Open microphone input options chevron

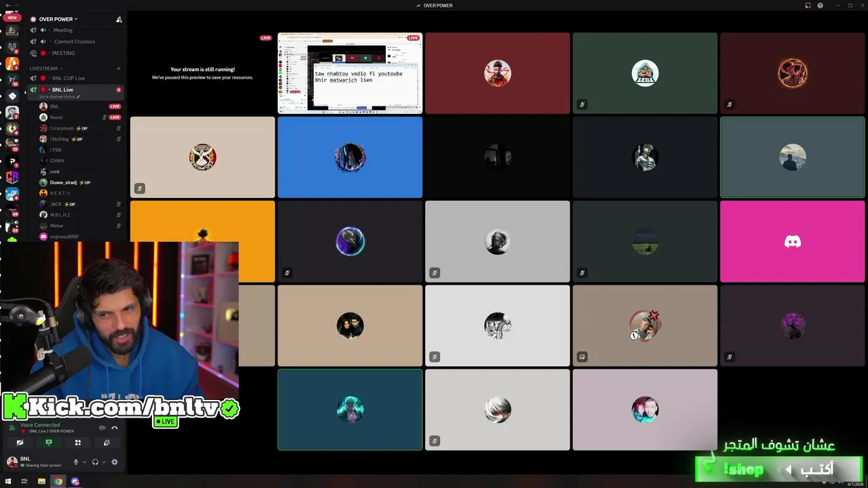tap(83, 462)
